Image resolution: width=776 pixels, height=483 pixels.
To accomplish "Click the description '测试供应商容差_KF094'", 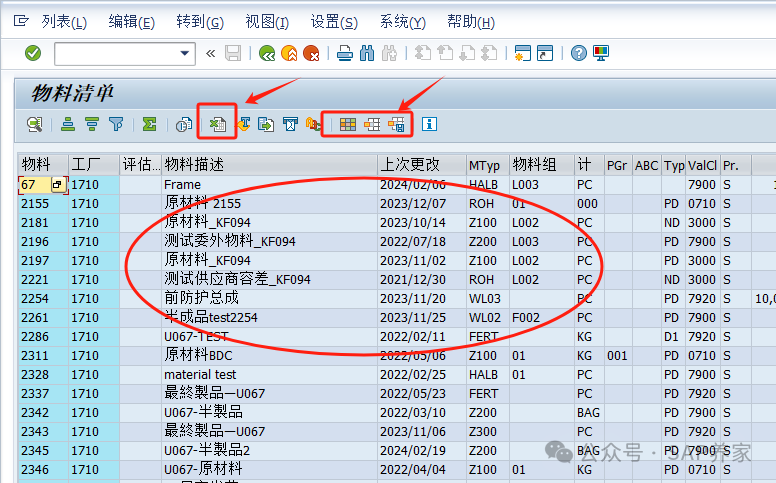I will tap(237, 279).
